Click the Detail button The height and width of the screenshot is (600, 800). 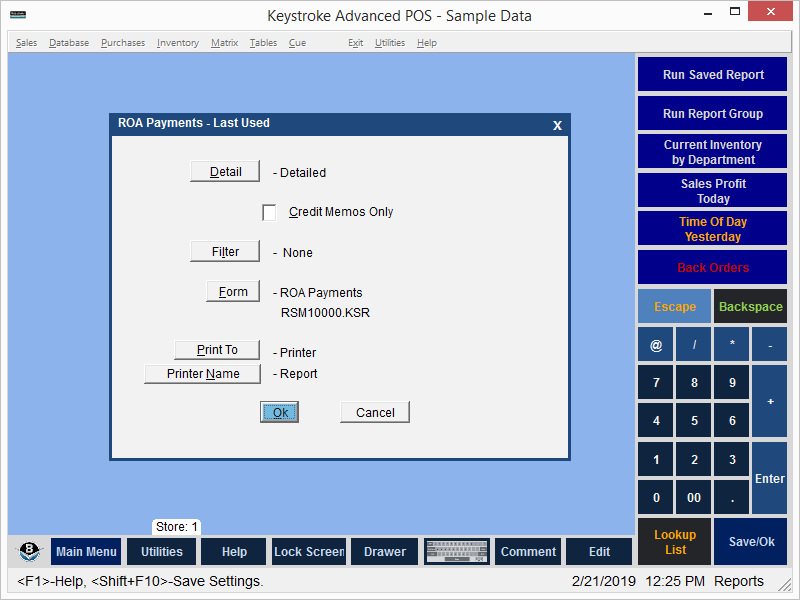[225, 171]
